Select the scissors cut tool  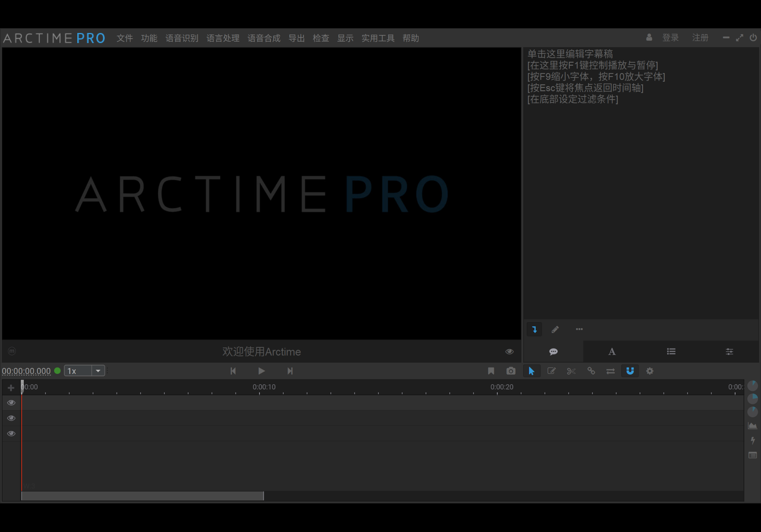pyautogui.click(x=571, y=371)
